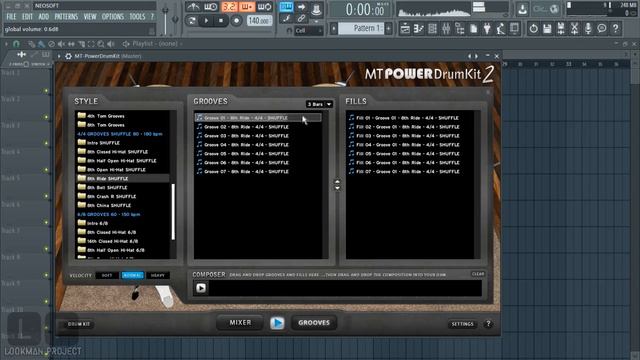This screenshot has height=360, width=640.
Task: Play the composer track play button
Action: [201, 288]
